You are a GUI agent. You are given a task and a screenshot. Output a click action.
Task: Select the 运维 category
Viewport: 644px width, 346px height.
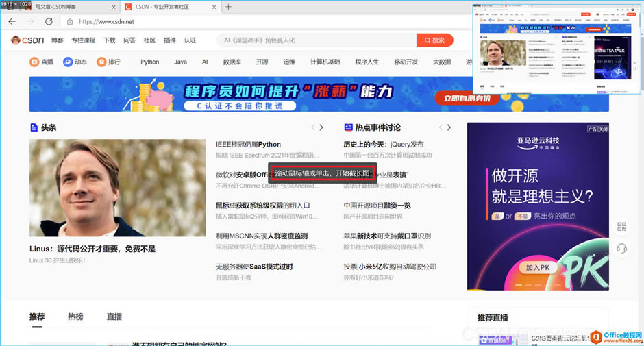(289, 62)
